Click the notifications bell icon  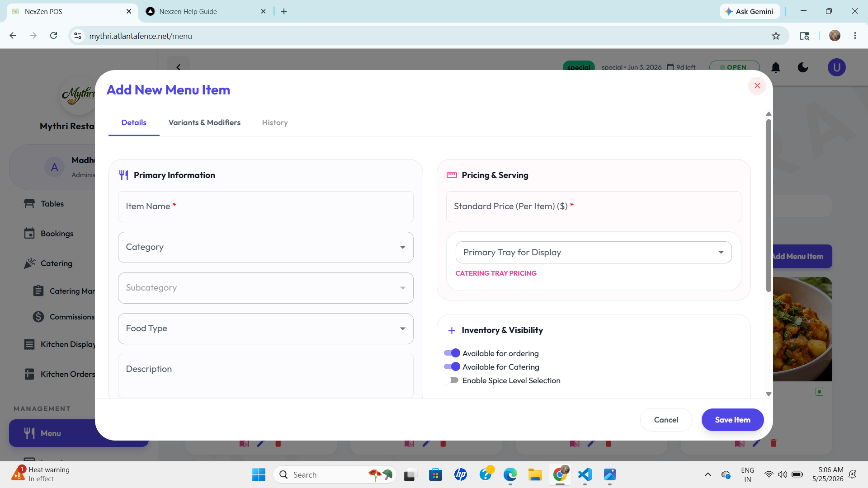coord(776,68)
